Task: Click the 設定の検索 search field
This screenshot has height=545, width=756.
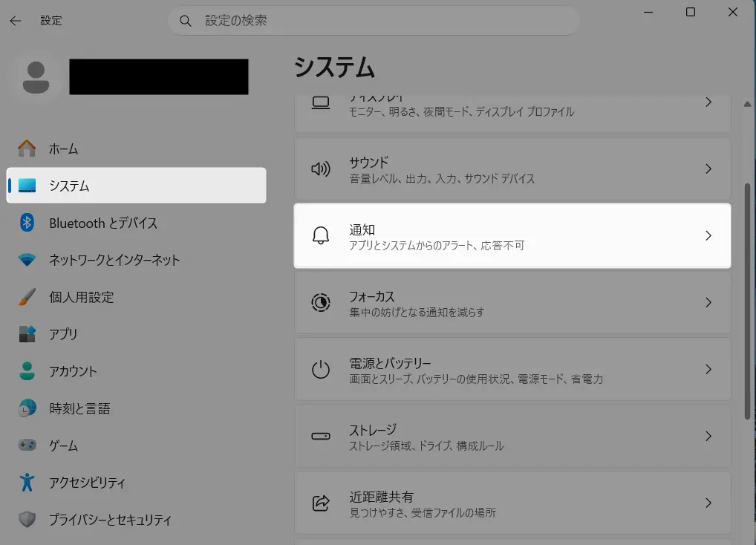Action: click(x=374, y=21)
